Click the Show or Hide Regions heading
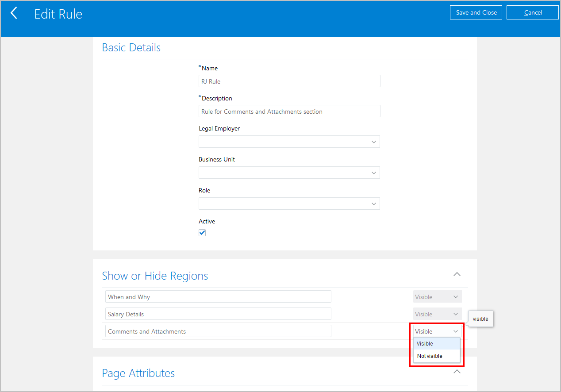Screen dimensions: 561x392 pos(155,276)
